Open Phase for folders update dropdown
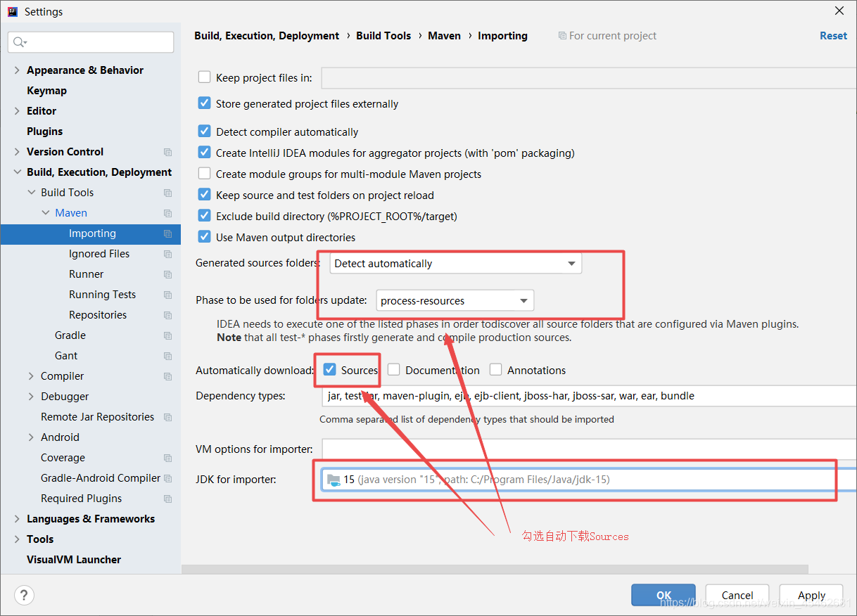Image resolution: width=857 pixels, height=616 pixels. click(455, 301)
